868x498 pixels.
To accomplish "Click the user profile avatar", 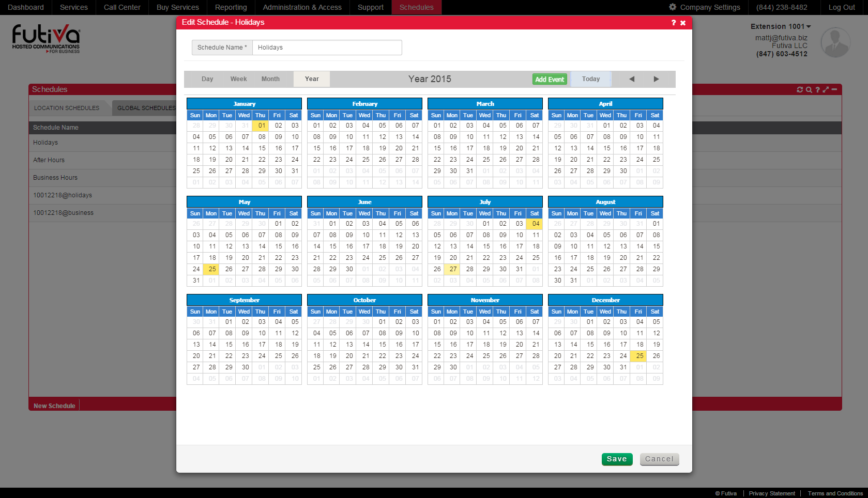I will click(x=835, y=42).
